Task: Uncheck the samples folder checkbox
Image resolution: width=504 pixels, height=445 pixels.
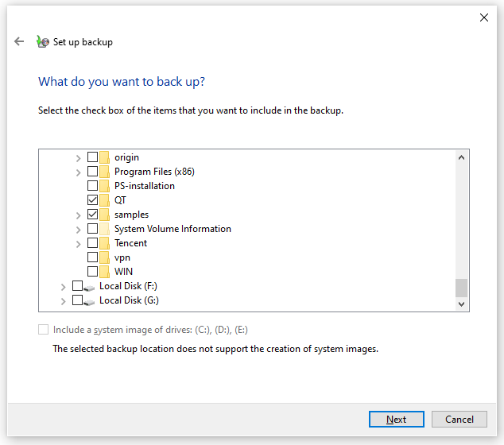Action: [x=92, y=215]
